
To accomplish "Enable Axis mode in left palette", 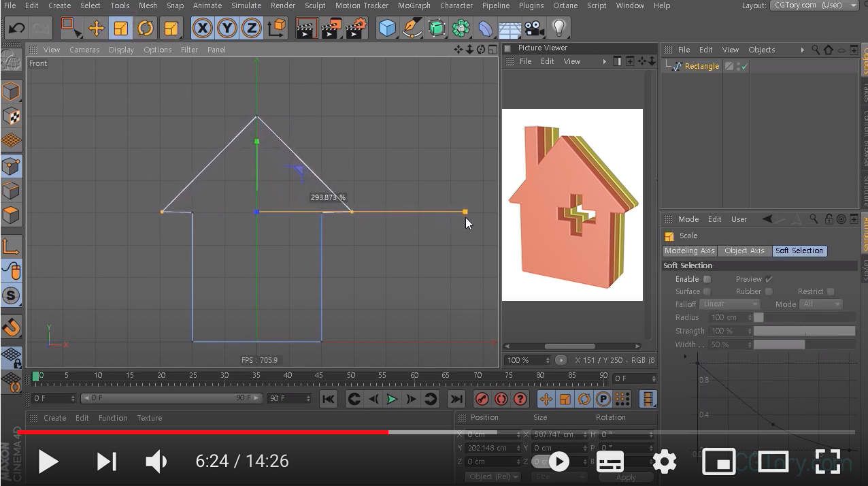I will [x=11, y=246].
